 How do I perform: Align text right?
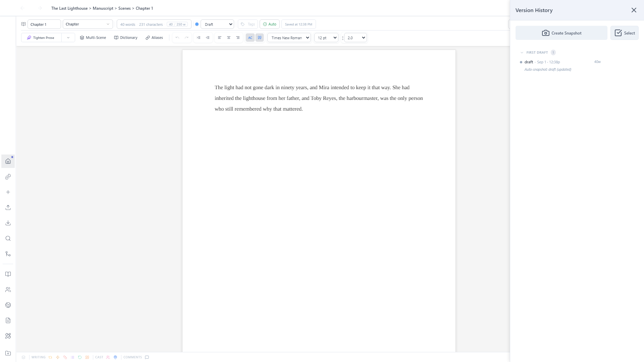238,38
